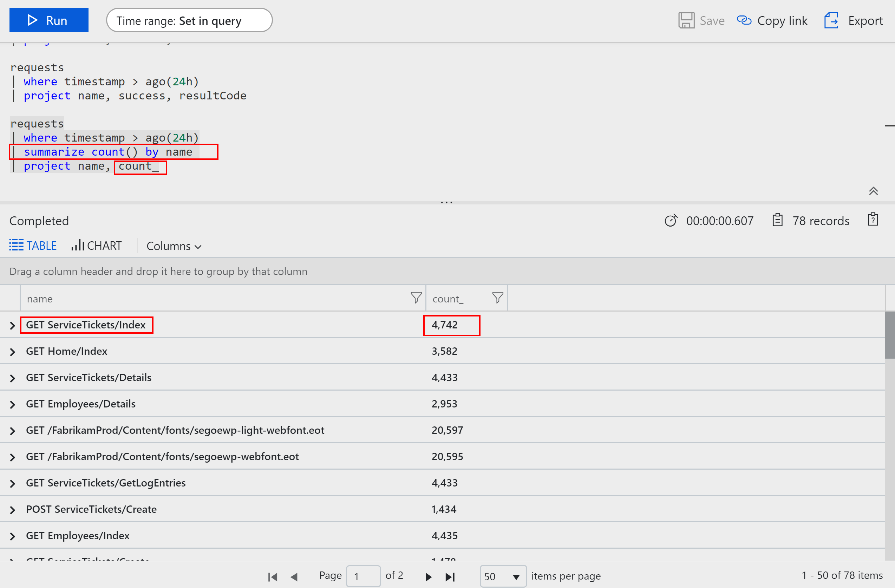Screen dimensions: 895x588
Task: Open the filter on the name column
Action: pyautogui.click(x=416, y=298)
